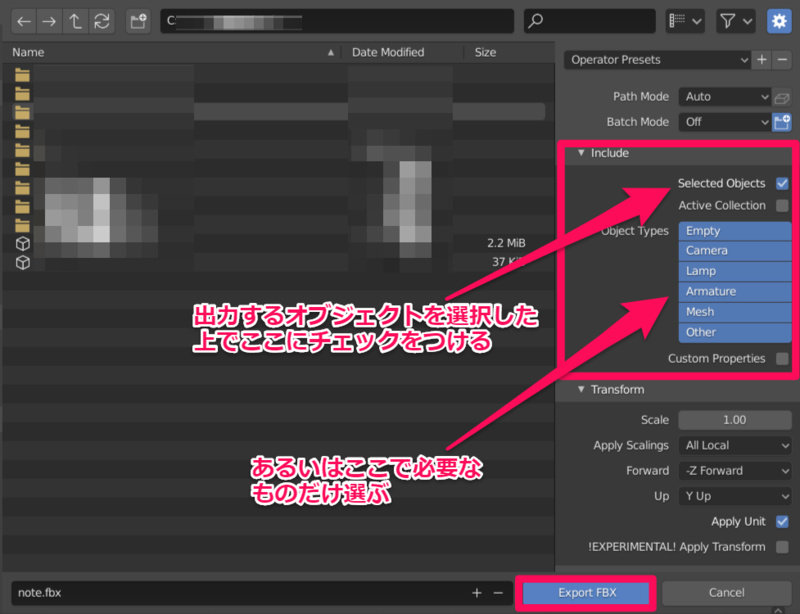Enable experimental Apply Transform checkbox
The height and width of the screenshot is (614, 800).
(x=782, y=547)
